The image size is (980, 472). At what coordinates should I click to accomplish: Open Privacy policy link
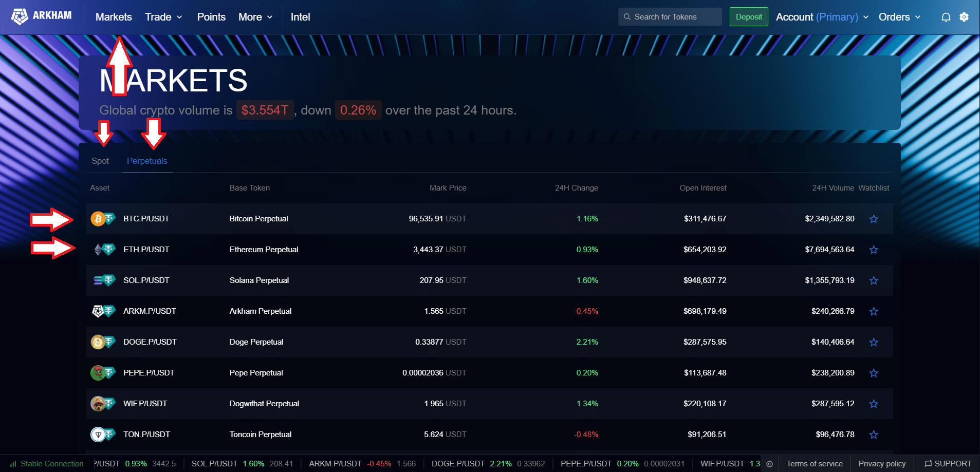(882, 464)
